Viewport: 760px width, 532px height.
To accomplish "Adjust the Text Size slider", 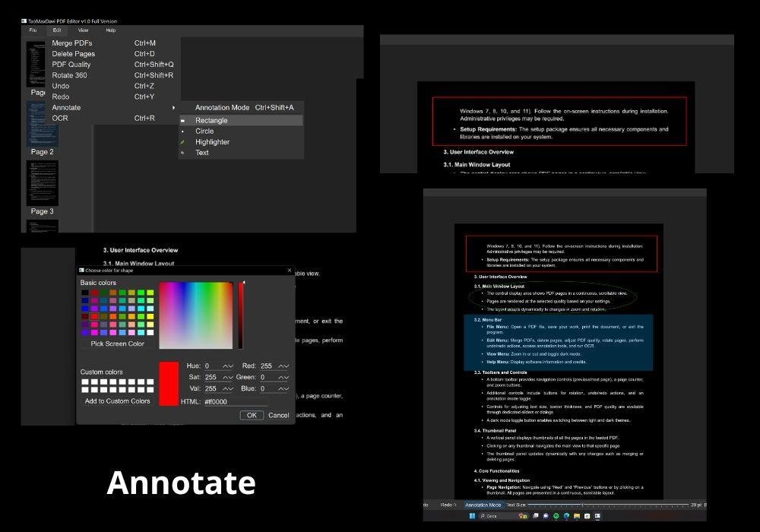I will (581, 505).
